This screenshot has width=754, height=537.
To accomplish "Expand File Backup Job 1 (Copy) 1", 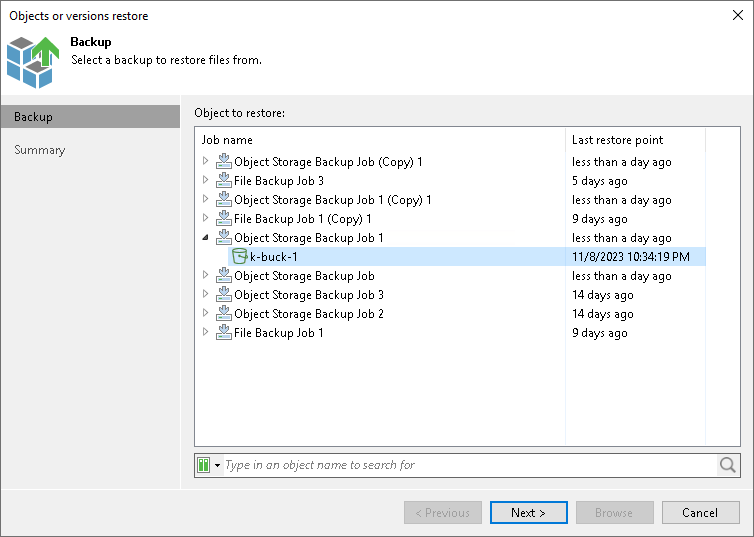I will pos(205,218).
